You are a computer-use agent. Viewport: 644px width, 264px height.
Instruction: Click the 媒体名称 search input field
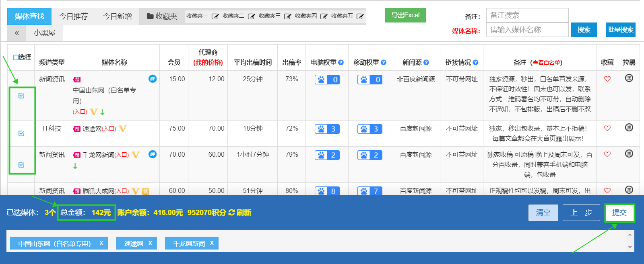(527, 30)
